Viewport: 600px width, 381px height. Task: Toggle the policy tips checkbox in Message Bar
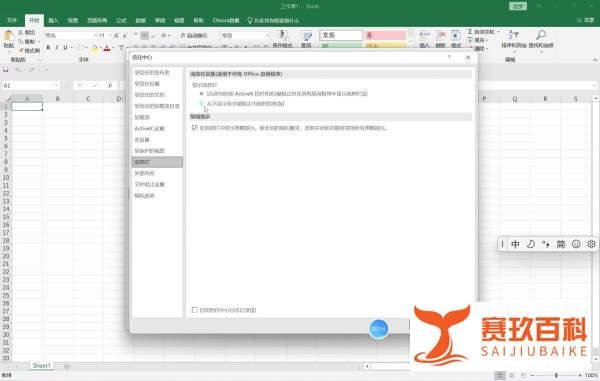195,128
